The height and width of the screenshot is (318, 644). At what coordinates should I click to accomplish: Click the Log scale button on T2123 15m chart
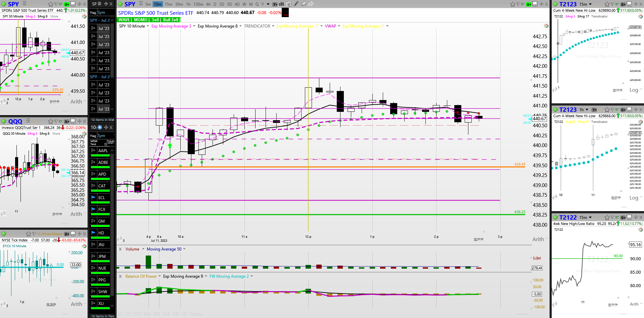click(x=634, y=90)
